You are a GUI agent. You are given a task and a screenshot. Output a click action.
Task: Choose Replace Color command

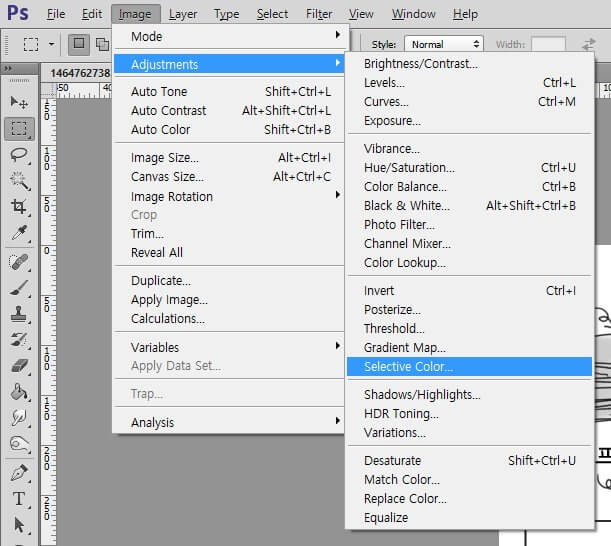coord(469,498)
